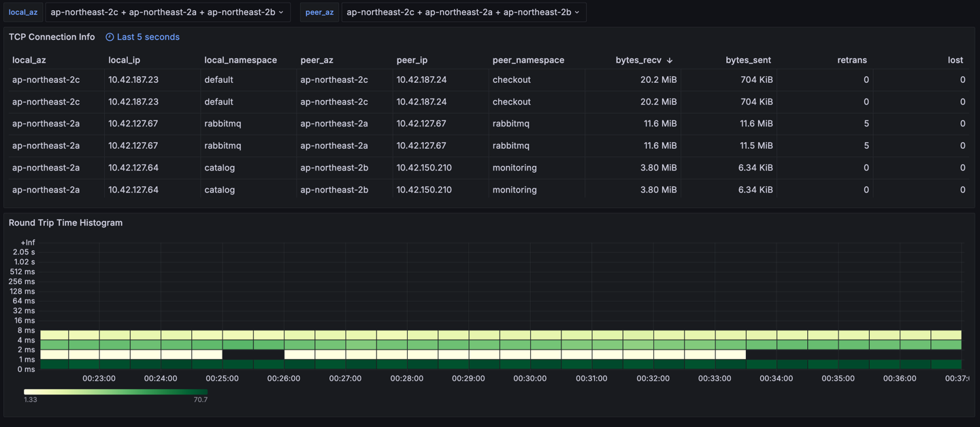Viewport: 980px width, 427px height.
Task: Click the 00:36:00 time axis label
Action: pyautogui.click(x=900, y=379)
